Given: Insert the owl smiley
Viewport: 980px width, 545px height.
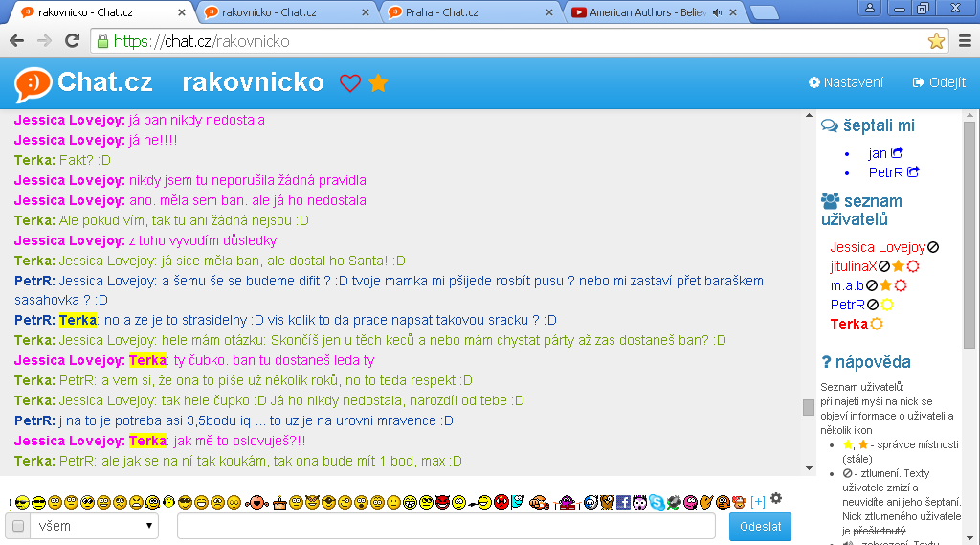Looking at the screenshot, I should point(607,503).
